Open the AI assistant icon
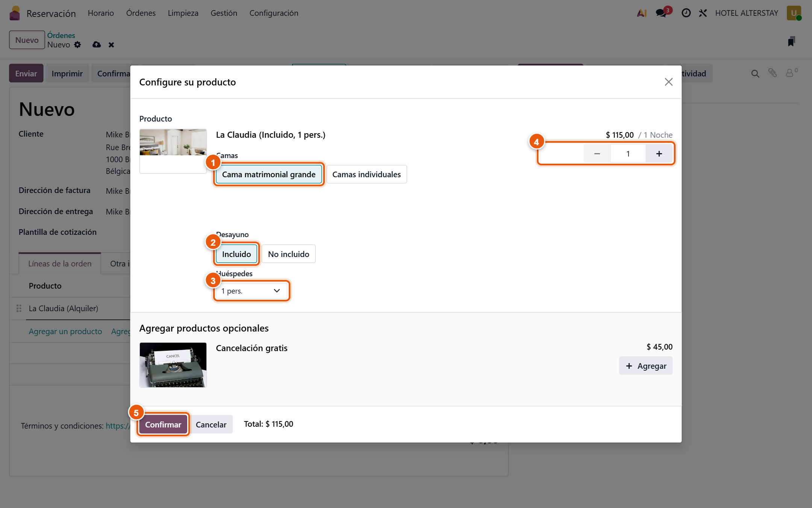 [642, 13]
